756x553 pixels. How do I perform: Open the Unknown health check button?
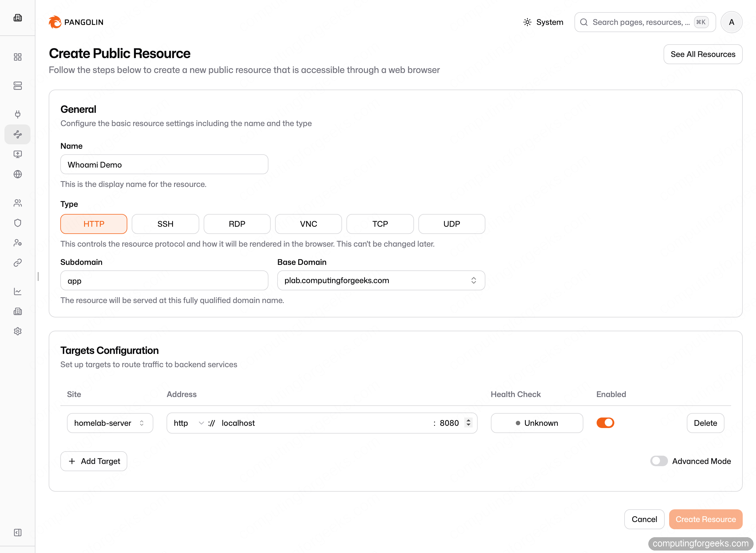[537, 423]
